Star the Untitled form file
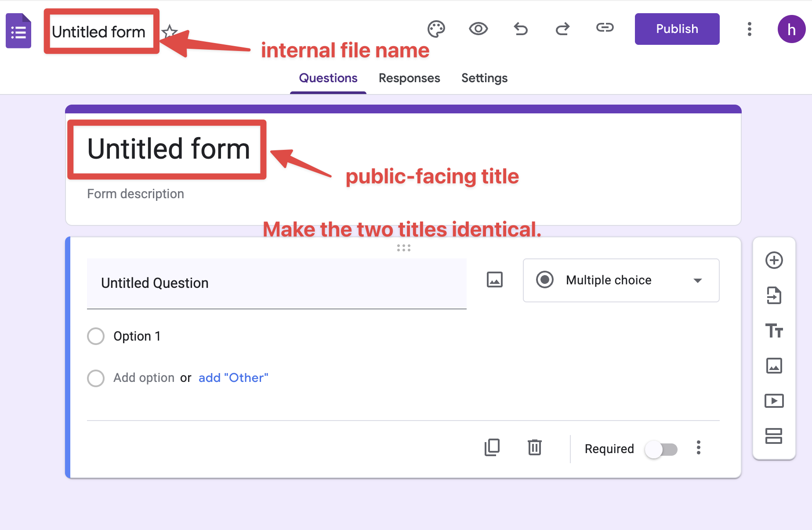This screenshot has width=812, height=530. pos(170,31)
